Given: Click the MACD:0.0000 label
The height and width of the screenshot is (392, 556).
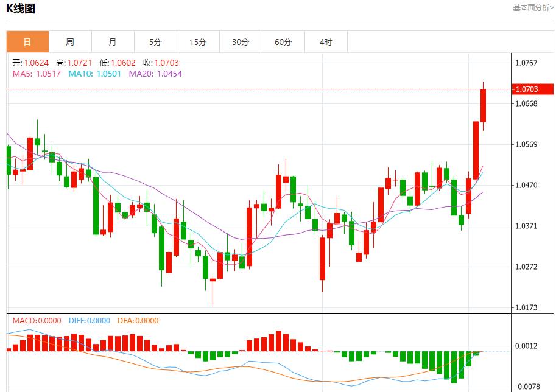Looking at the screenshot, I should click(37, 320).
